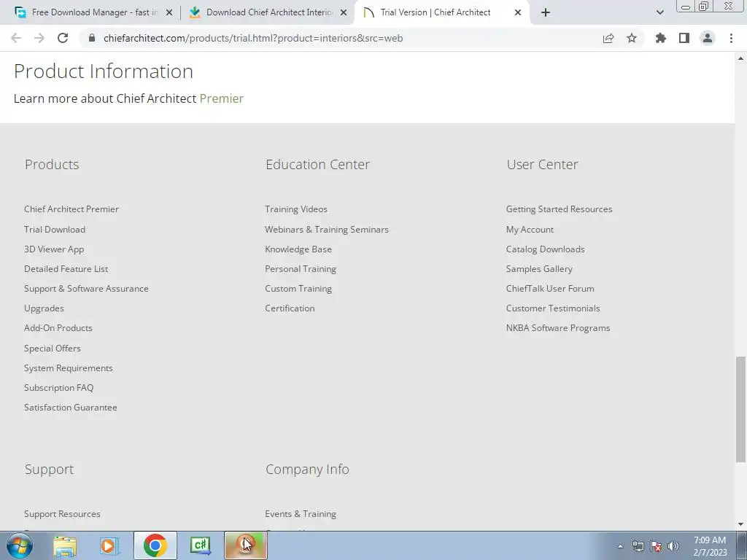Close the Download Chief Architect Interiors tab
This screenshot has width=747, height=560.
pyautogui.click(x=344, y=13)
